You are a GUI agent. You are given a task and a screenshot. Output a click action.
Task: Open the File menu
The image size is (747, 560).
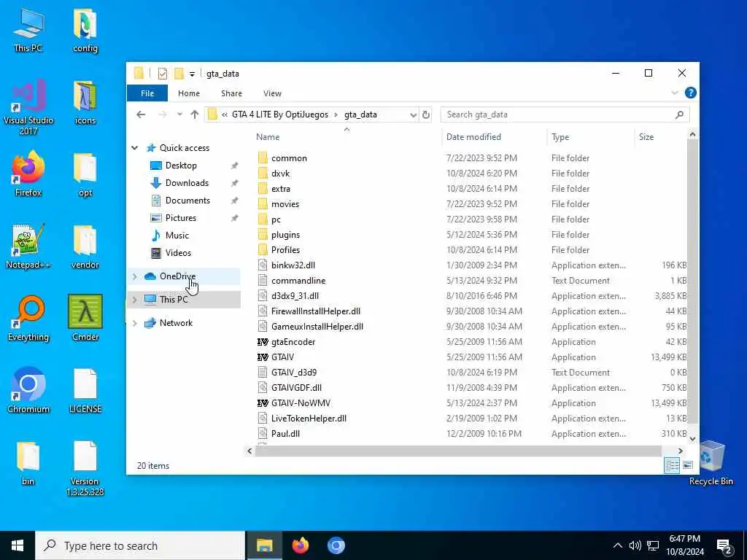click(x=147, y=93)
